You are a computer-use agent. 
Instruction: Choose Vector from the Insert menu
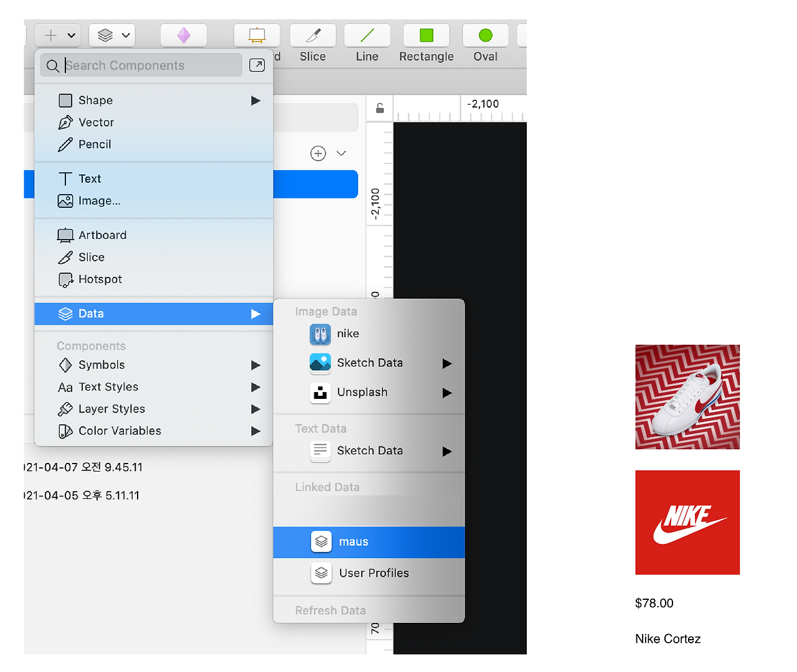click(x=154, y=123)
